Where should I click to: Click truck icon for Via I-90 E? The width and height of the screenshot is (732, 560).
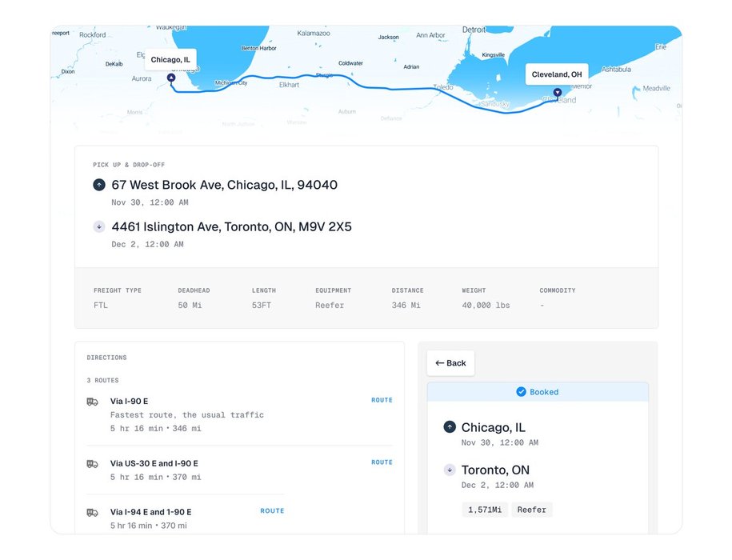click(93, 402)
